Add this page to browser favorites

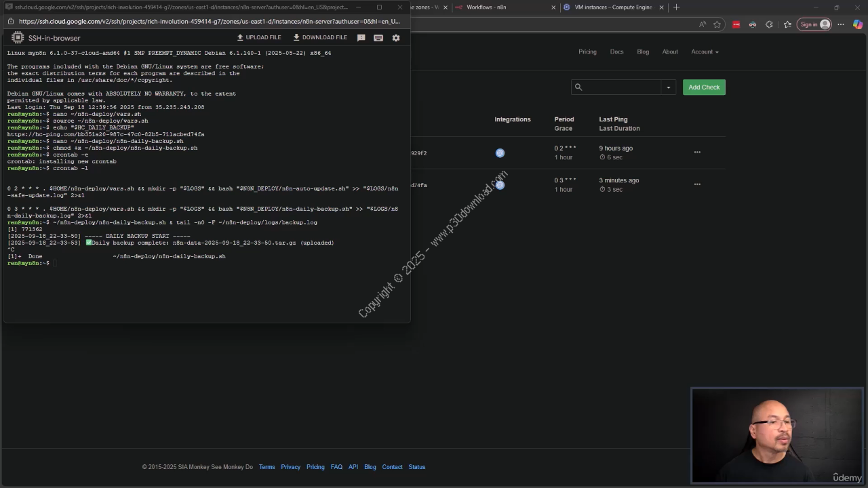pos(717,24)
